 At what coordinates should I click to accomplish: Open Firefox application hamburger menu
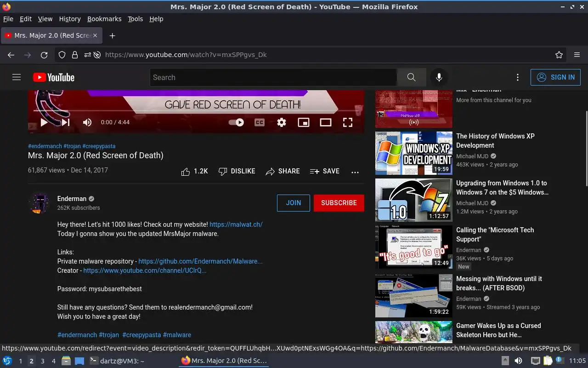(x=577, y=55)
